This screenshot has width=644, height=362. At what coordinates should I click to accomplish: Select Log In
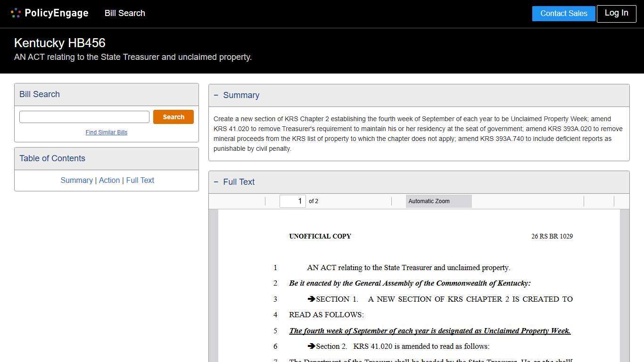coord(616,13)
